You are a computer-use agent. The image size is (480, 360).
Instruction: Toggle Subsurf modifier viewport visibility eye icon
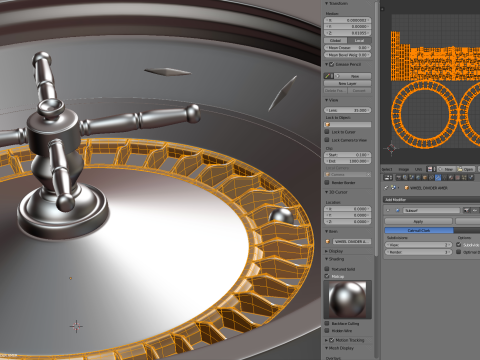pos(475,210)
